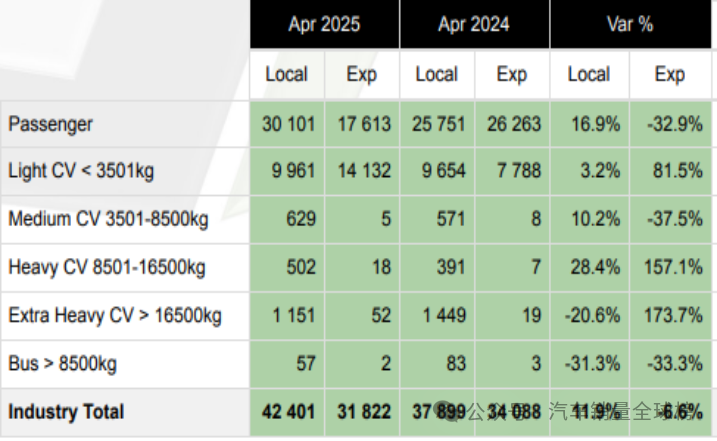Viewport: 717px width, 441px height.
Task: Click Heavy CV local value 502
Action: click(x=301, y=267)
